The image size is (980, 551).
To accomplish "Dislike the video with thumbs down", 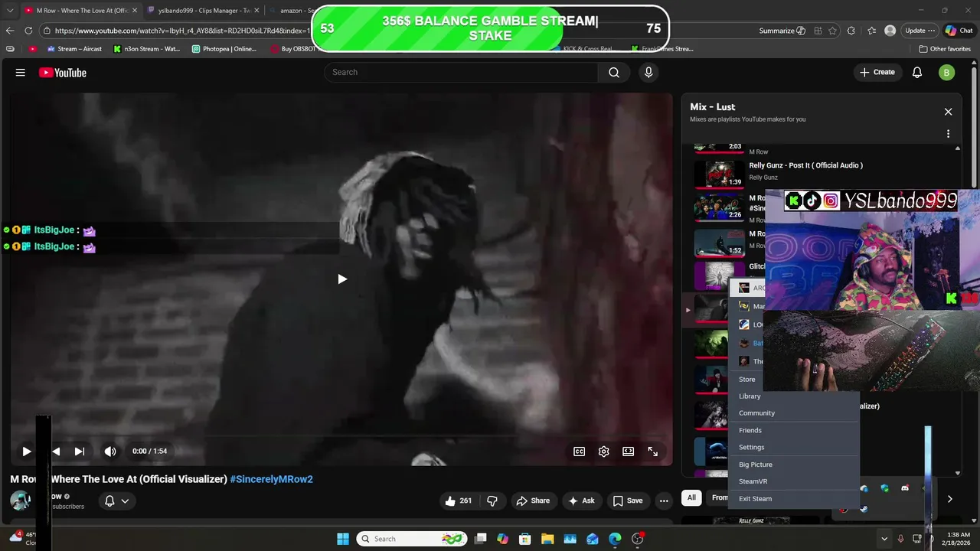I will pos(492,500).
